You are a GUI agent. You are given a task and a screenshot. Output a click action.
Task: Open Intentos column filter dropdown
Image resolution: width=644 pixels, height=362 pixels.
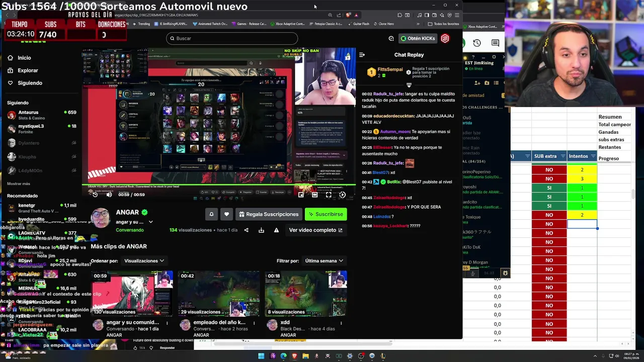point(592,156)
